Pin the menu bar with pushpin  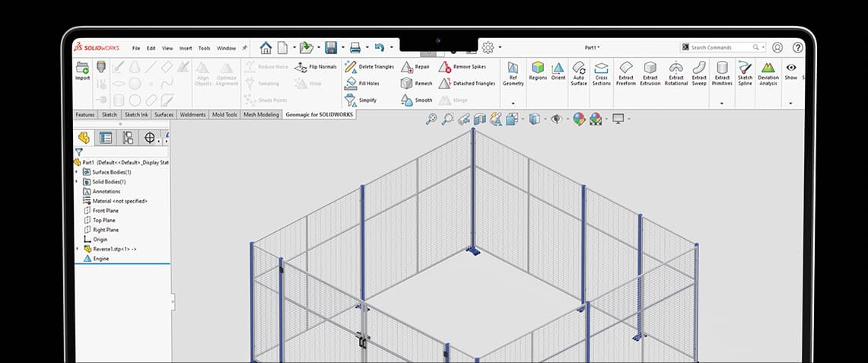(245, 48)
